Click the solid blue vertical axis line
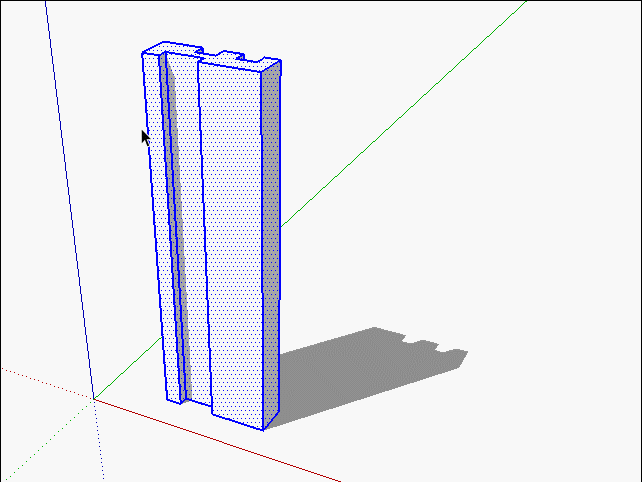 (x=68, y=200)
